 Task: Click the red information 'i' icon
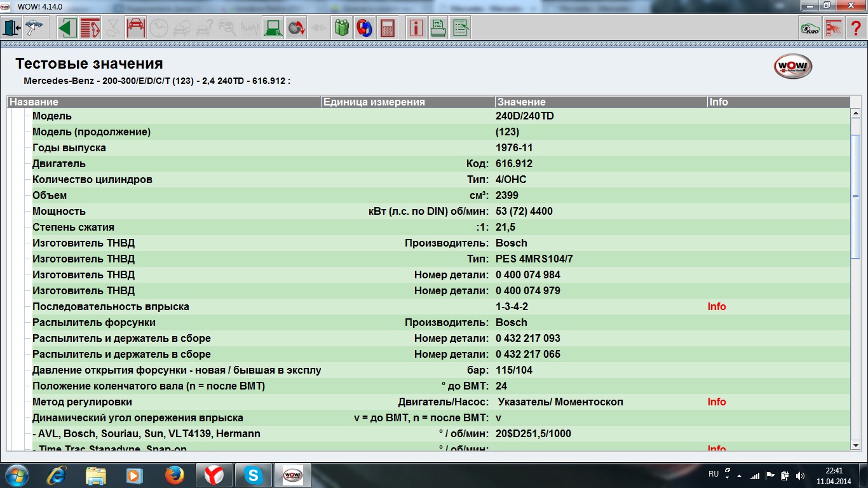click(416, 28)
